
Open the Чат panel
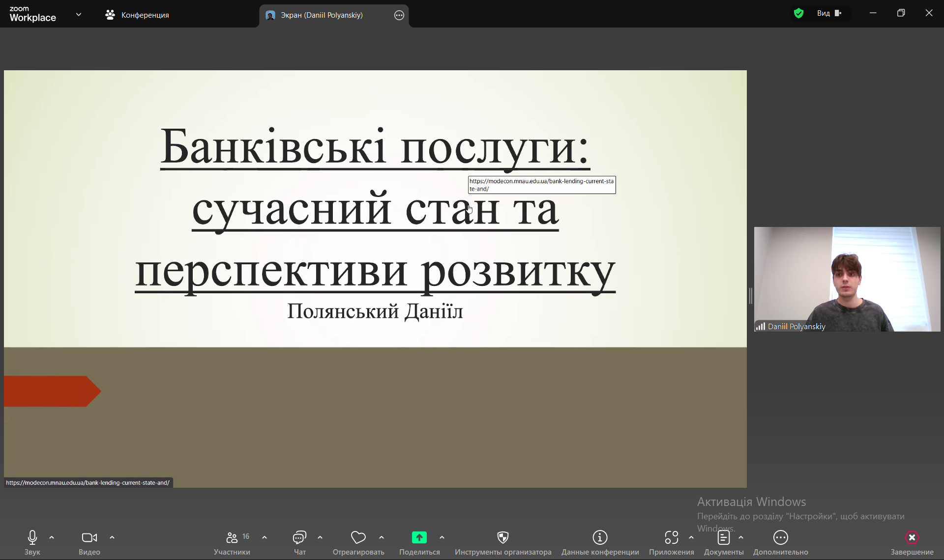[299, 537]
